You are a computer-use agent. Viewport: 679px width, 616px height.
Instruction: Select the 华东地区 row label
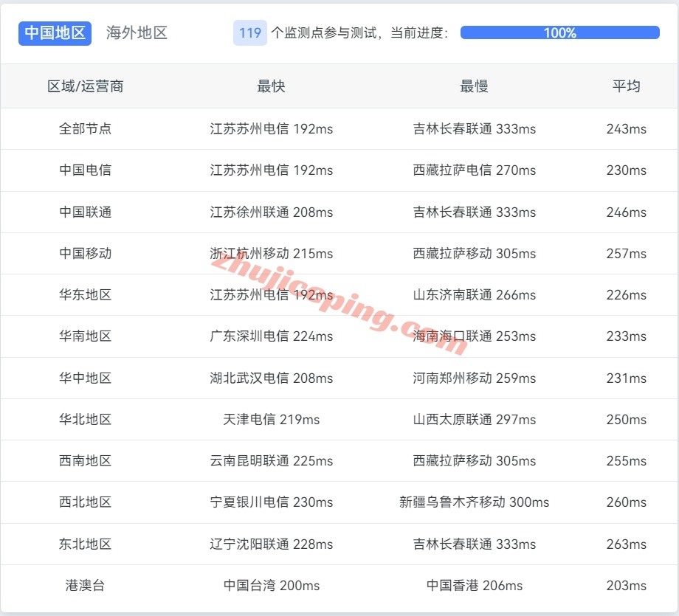(x=86, y=295)
